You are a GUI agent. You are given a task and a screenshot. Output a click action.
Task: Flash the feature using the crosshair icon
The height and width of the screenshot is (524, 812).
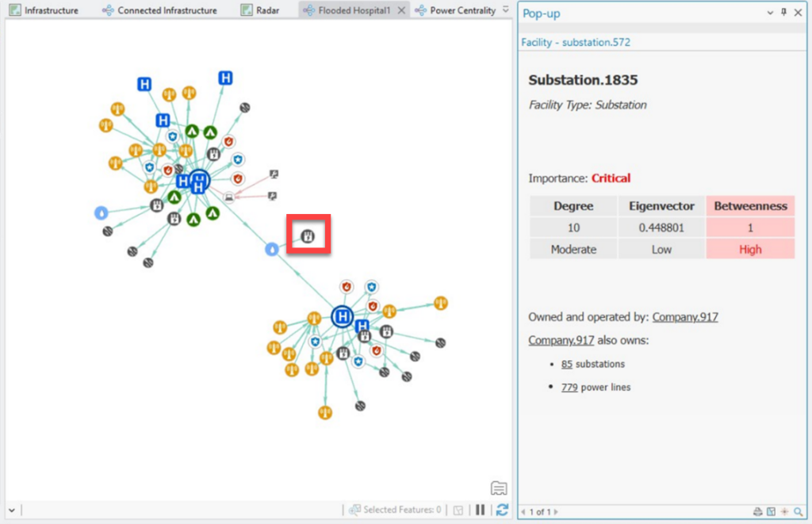pos(783,511)
